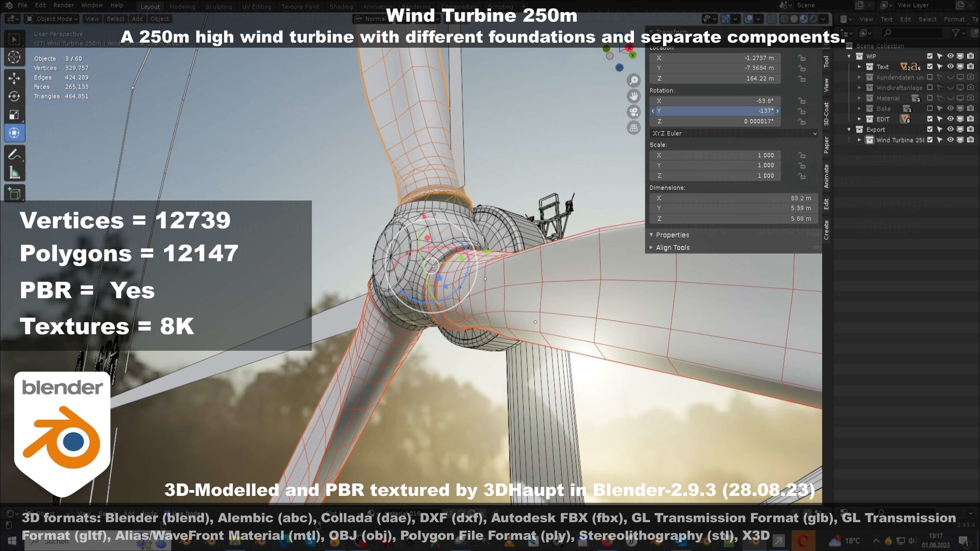Uncheck the Export collection checkbox
Screen dimensions: 980x551
click(929, 130)
